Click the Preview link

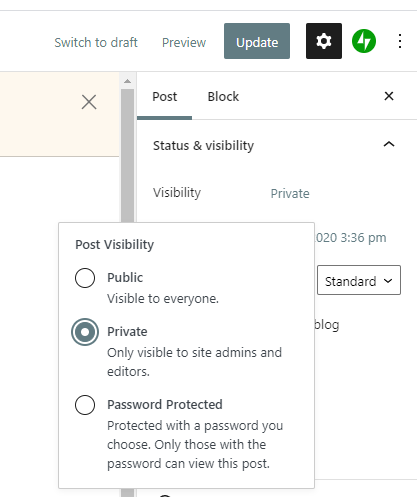184,42
